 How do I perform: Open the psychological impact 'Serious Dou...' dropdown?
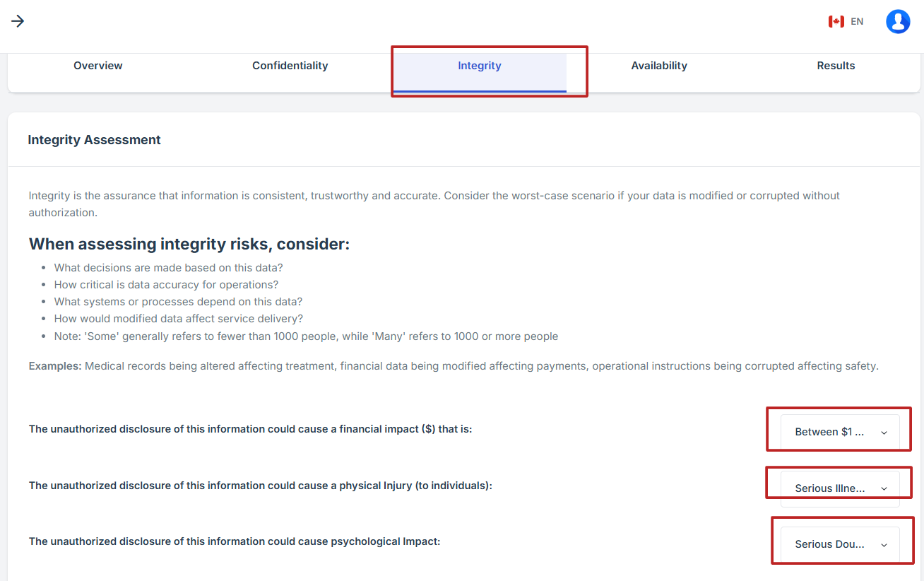(840, 544)
